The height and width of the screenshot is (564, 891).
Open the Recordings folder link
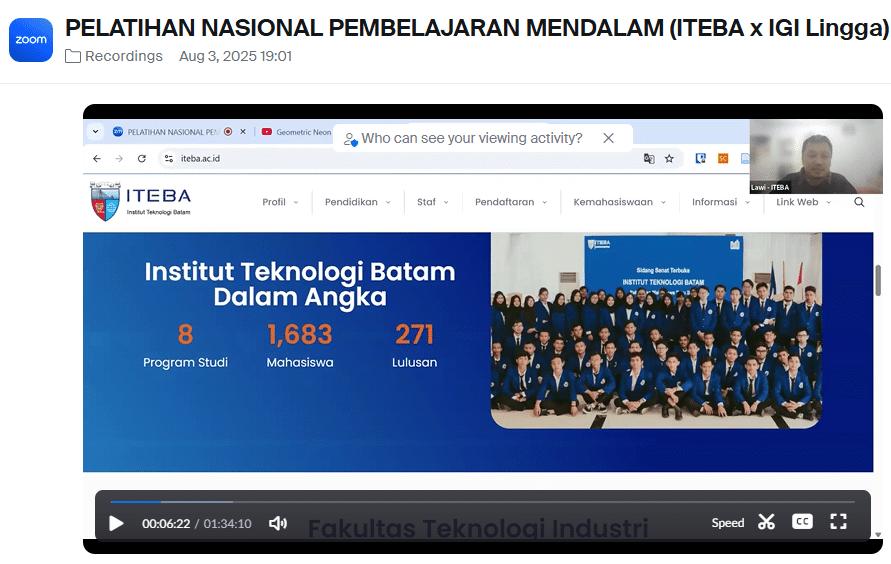[114, 56]
